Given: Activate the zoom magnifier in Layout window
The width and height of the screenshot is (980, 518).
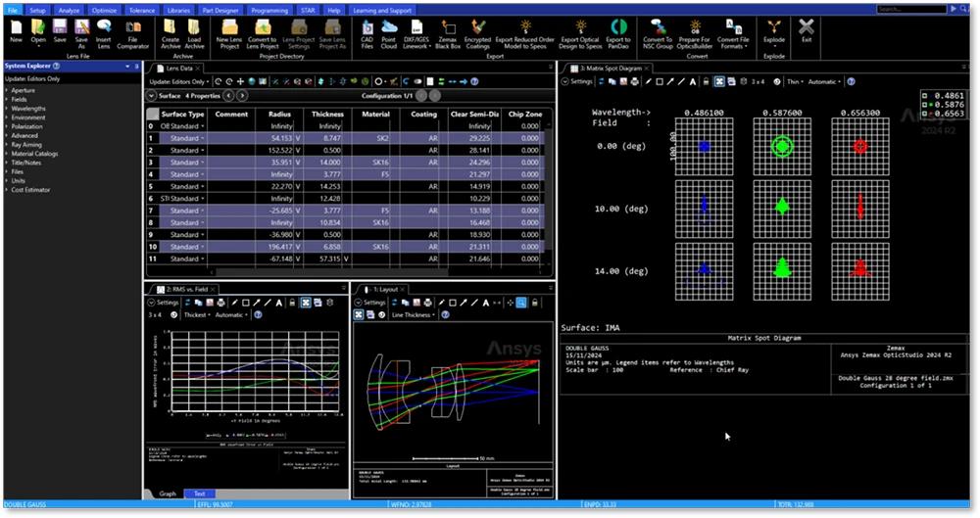Looking at the screenshot, I should (521, 303).
